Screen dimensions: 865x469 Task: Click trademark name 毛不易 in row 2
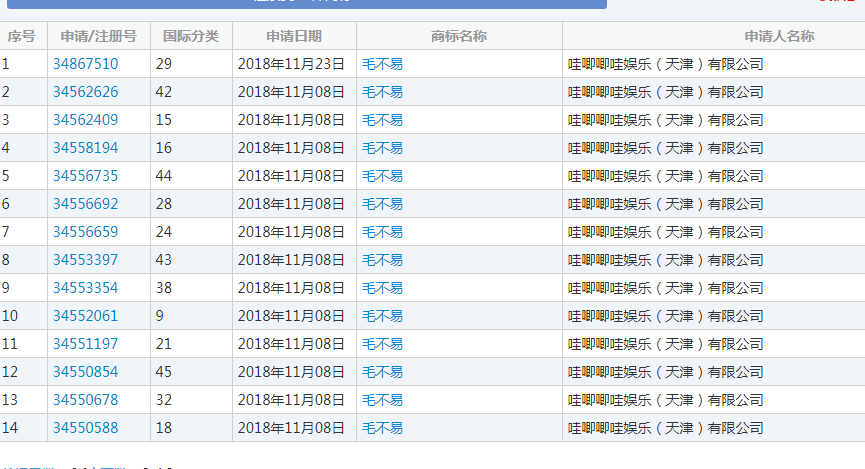(x=382, y=92)
